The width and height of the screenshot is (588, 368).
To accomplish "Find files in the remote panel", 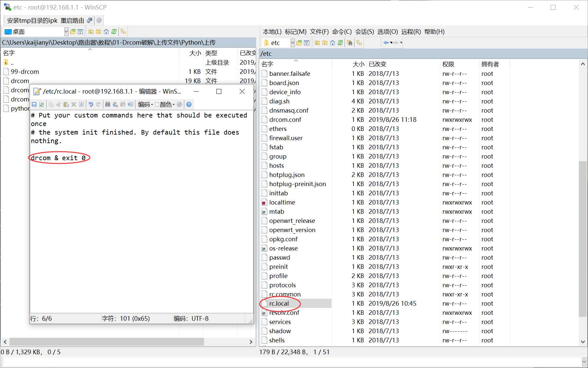I will 350,43.
